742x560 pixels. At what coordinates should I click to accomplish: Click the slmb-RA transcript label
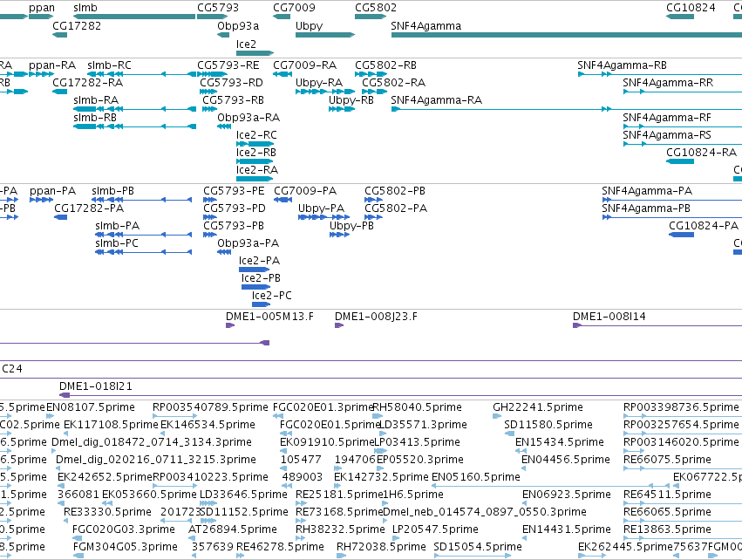pyautogui.click(x=96, y=100)
